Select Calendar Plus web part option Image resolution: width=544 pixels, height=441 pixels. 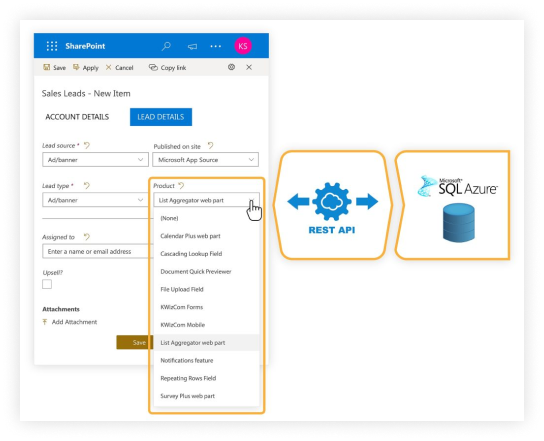click(x=206, y=236)
